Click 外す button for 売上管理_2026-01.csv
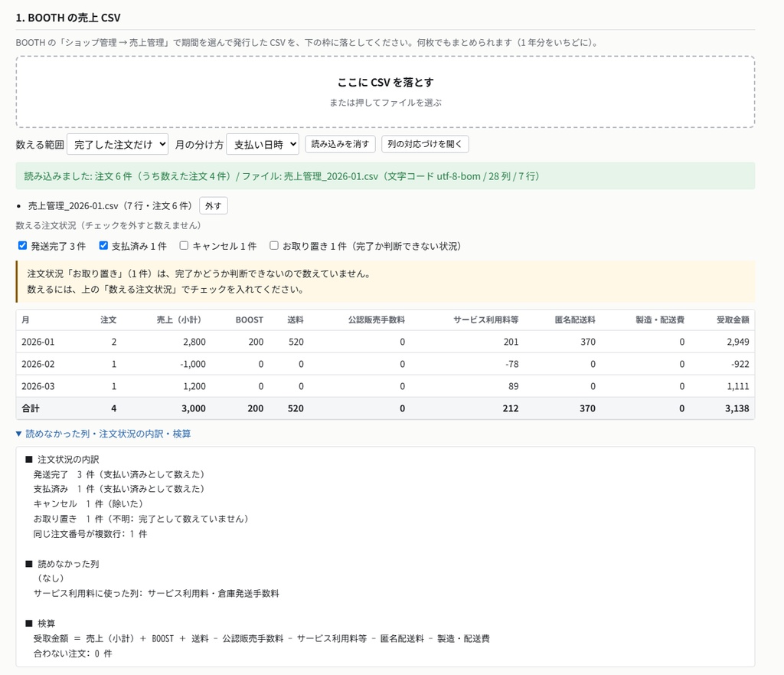Screen dimensions: 784x675 (x=214, y=205)
